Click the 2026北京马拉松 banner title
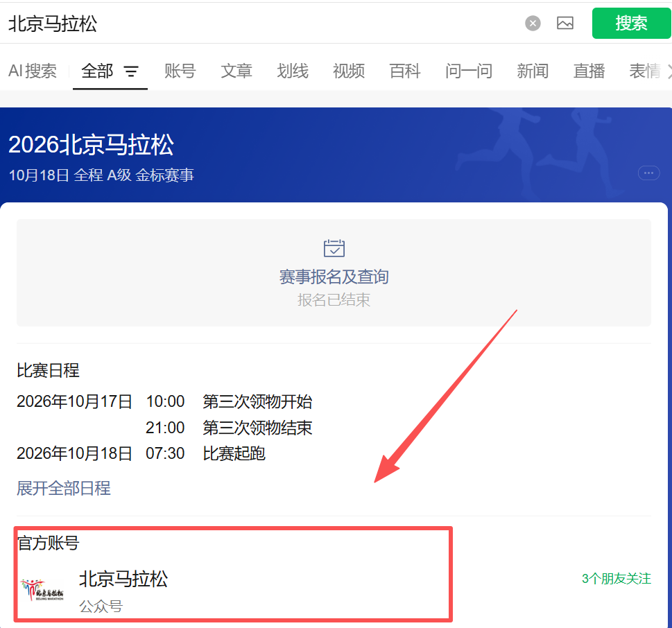Viewport: 672px width, 628px height. (x=92, y=145)
